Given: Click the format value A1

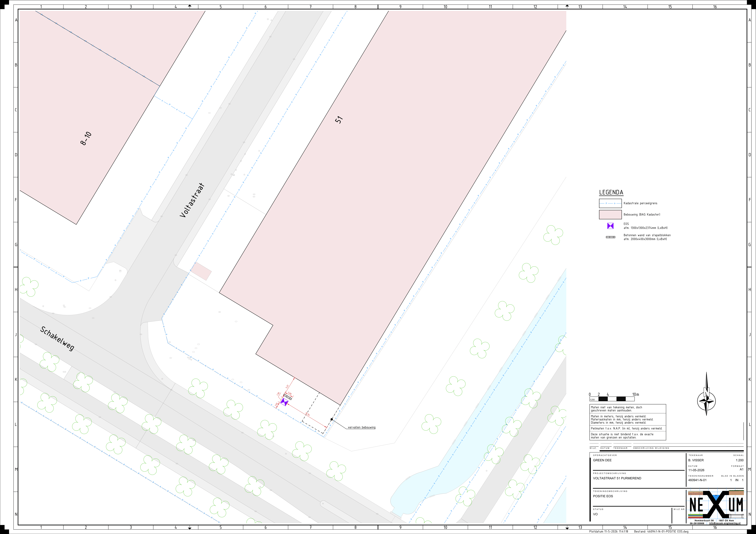Looking at the screenshot, I should [x=742, y=470].
